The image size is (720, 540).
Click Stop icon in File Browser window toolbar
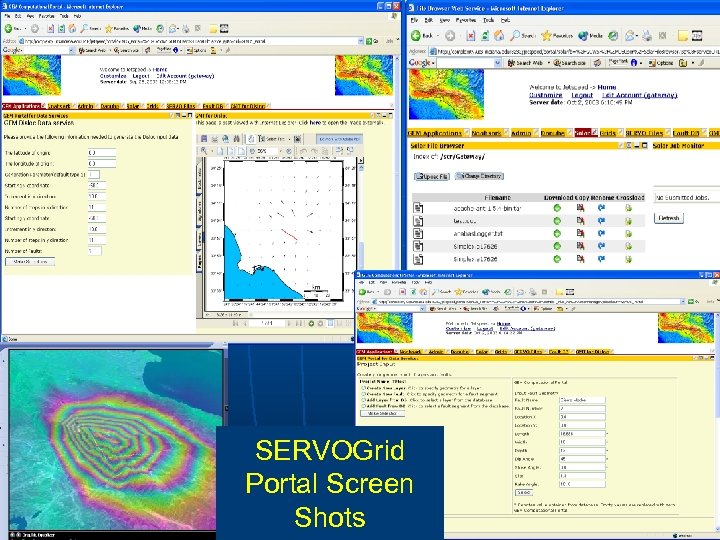(x=470, y=35)
